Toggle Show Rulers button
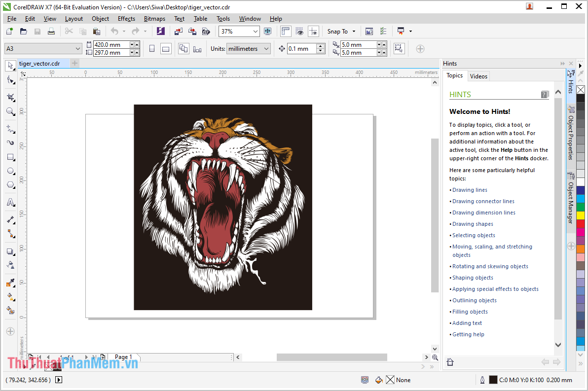This screenshot has width=588, height=391. pos(286,32)
